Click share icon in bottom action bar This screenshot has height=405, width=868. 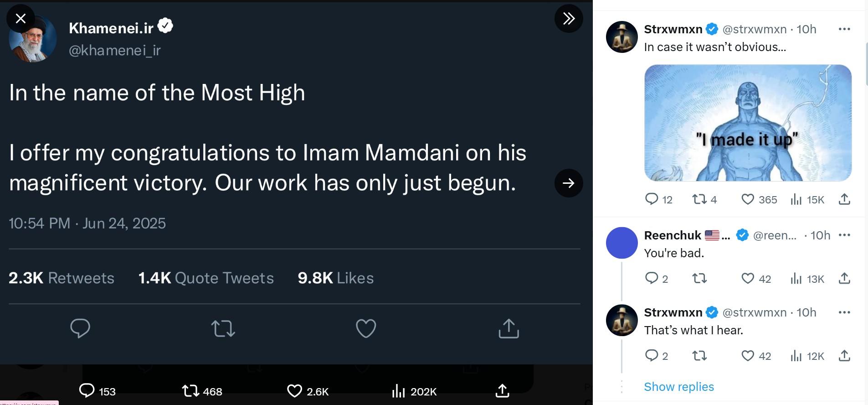tap(502, 390)
